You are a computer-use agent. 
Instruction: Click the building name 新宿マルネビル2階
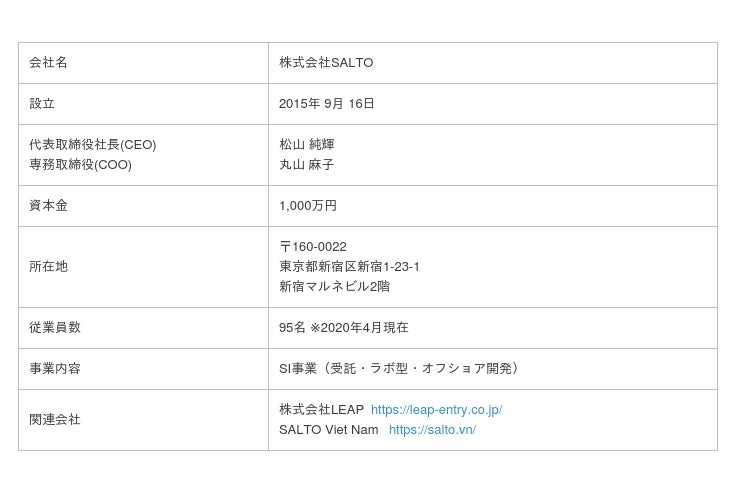pyautogui.click(x=334, y=287)
